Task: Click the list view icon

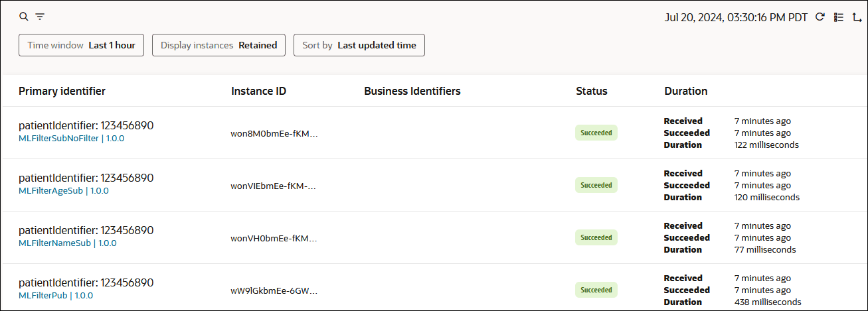Action: 838,17
